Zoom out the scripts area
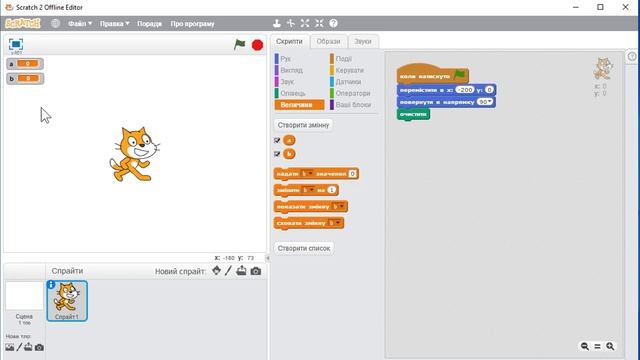This screenshot has width=640, height=360. 585,346
